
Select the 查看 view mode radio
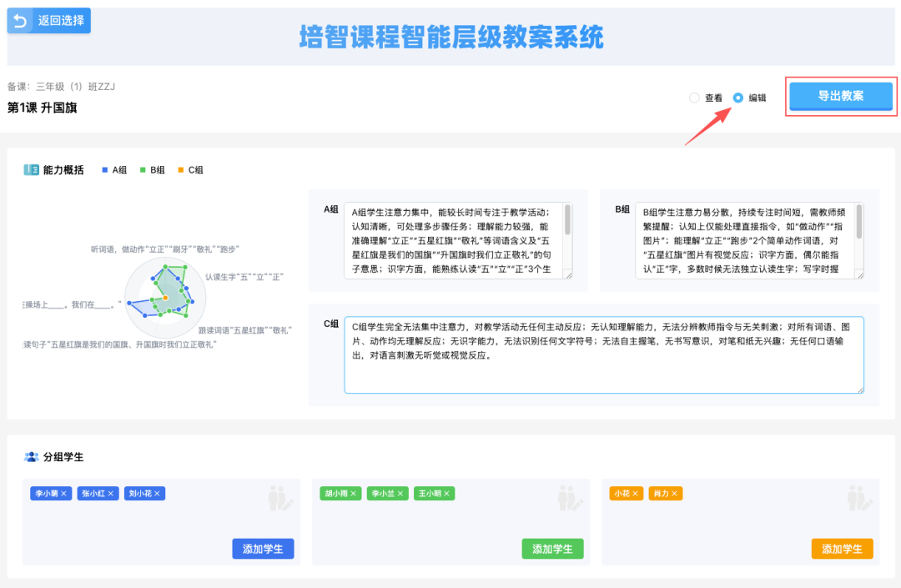[x=694, y=98]
